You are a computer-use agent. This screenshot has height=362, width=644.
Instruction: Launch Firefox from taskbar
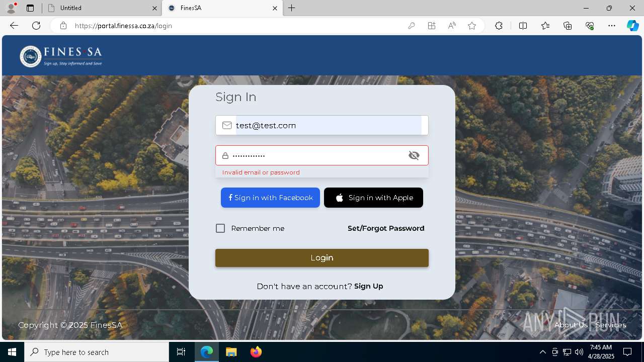click(x=256, y=352)
